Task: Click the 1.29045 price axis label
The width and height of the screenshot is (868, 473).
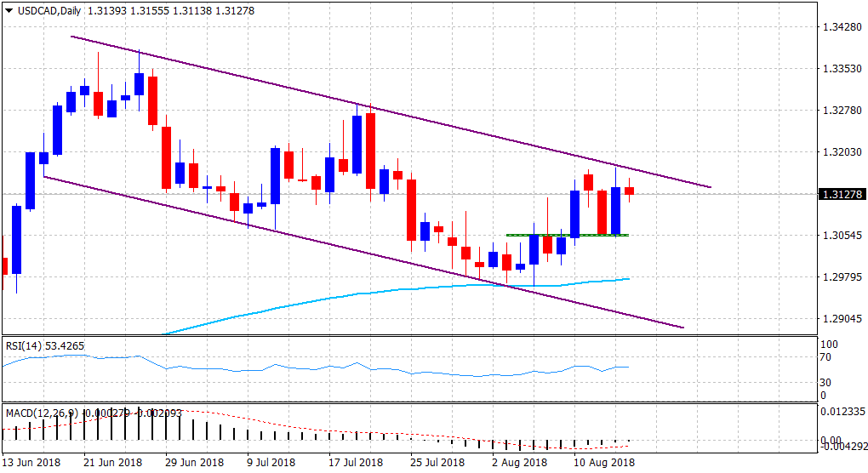Action: pyautogui.click(x=842, y=319)
